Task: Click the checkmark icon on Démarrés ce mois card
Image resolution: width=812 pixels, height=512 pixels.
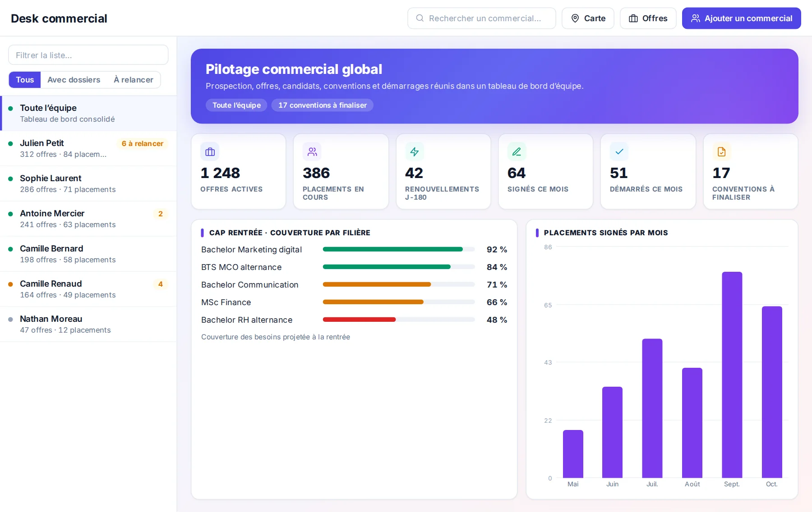Action: [619, 152]
